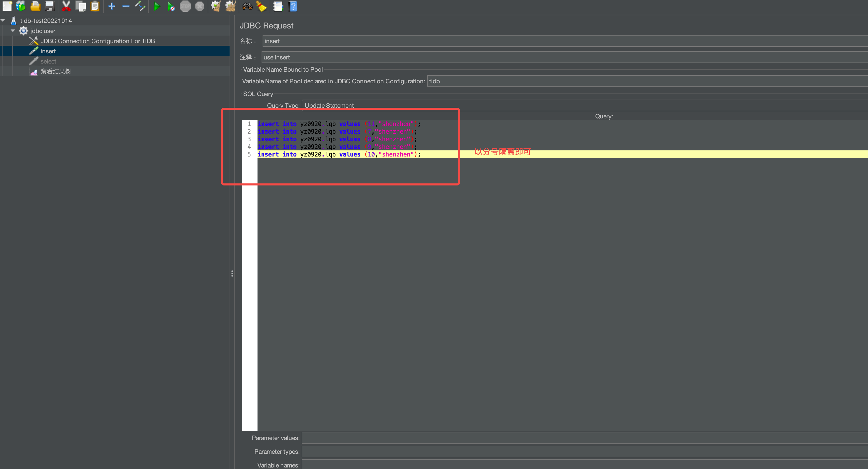Click the Variable names field
Viewport: 868px width, 469px height.
pos(585,465)
